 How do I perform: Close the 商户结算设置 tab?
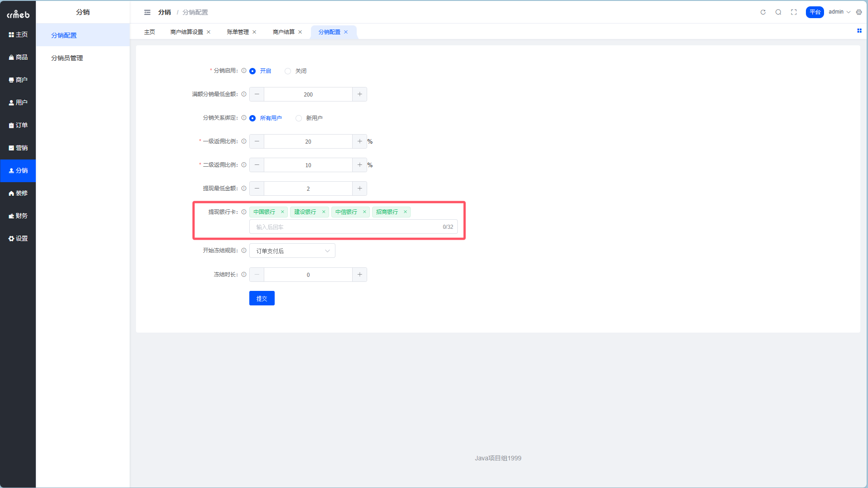[209, 32]
